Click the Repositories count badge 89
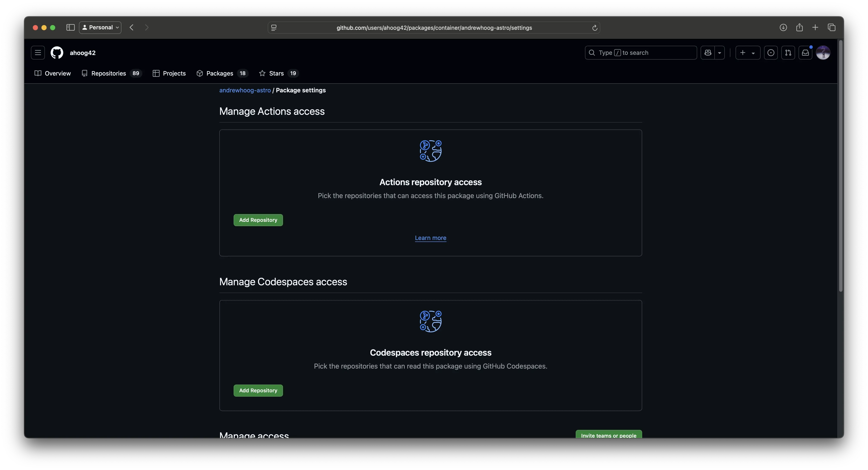 click(x=136, y=73)
